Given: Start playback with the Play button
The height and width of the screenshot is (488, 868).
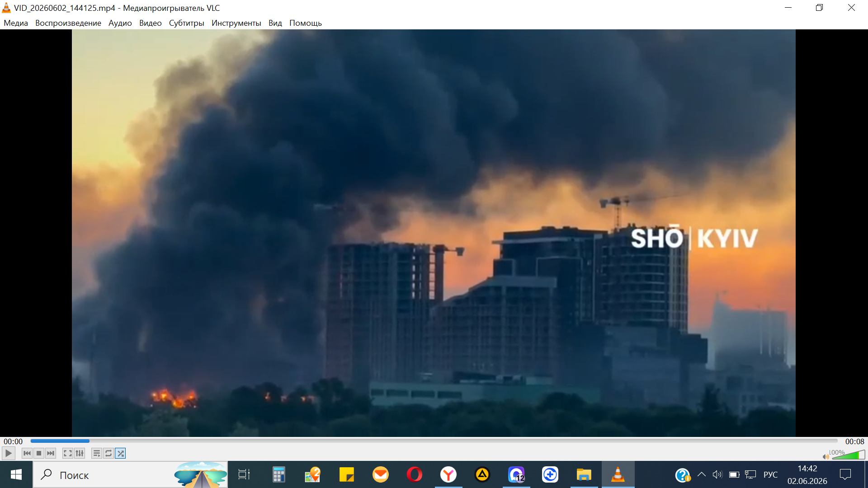Looking at the screenshot, I should click(9, 453).
